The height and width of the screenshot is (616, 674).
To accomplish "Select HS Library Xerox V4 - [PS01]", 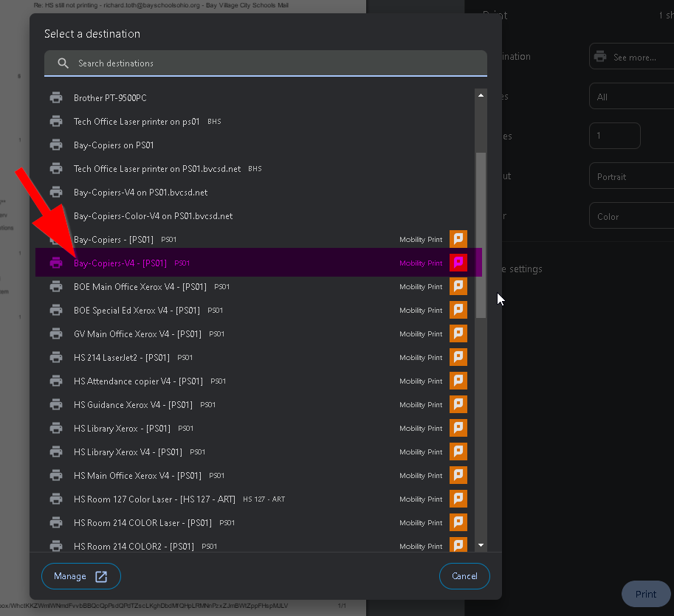I will [258, 452].
